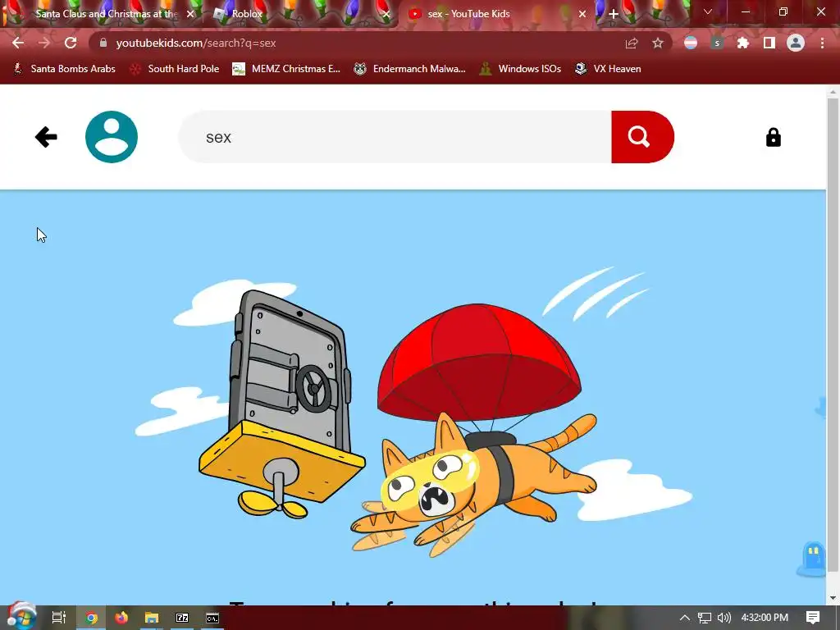Open Command Prompt from the taskbar

pyautogui.click(x=212, y=618)
